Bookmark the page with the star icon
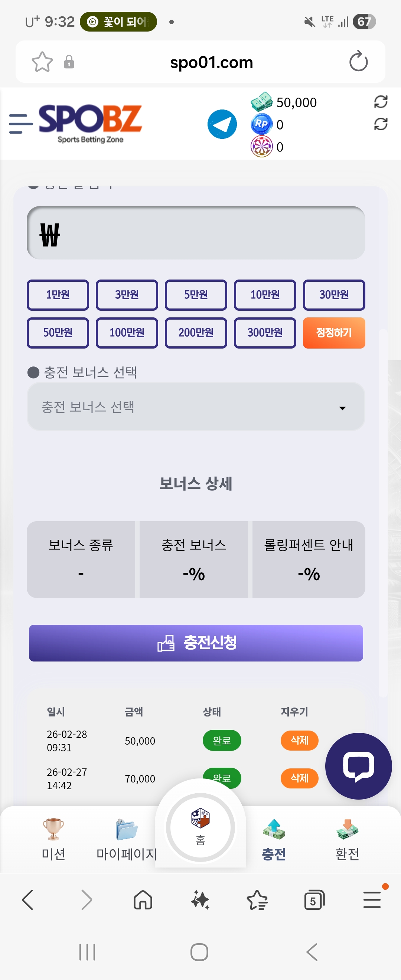This screenshot has height=980, width=401. tap(42, 62)
